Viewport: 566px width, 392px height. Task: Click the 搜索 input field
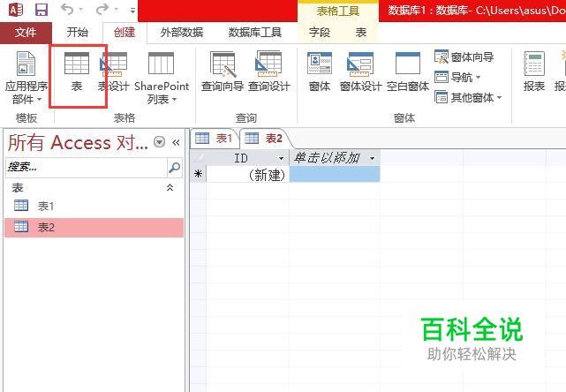coord(87,167)
